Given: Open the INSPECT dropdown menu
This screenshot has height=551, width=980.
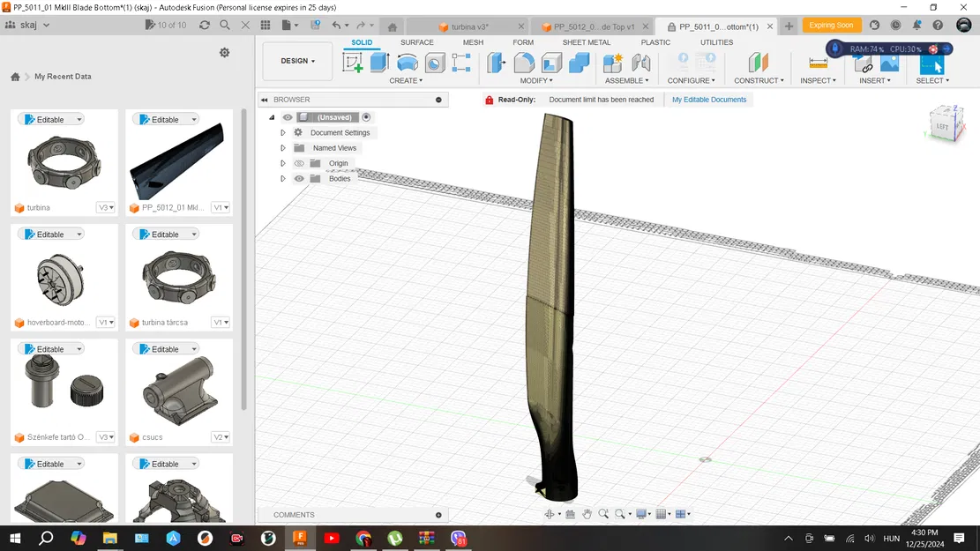Looking at the screenshot, I should [818, 80].
